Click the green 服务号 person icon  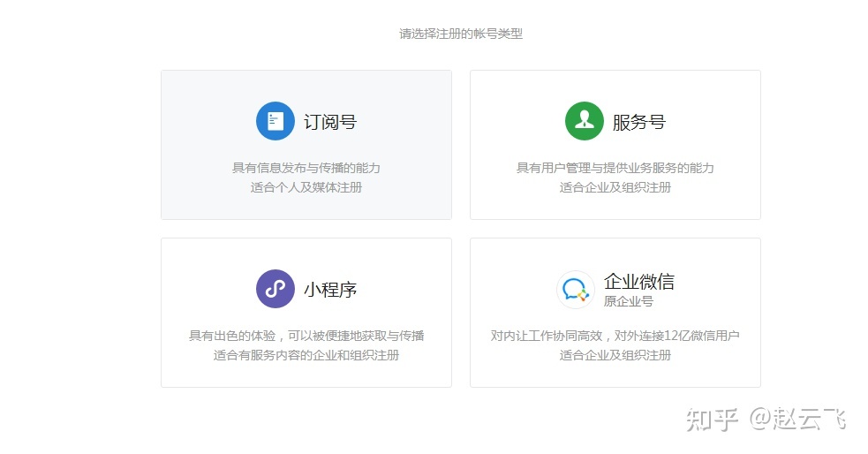coord(584,121)
